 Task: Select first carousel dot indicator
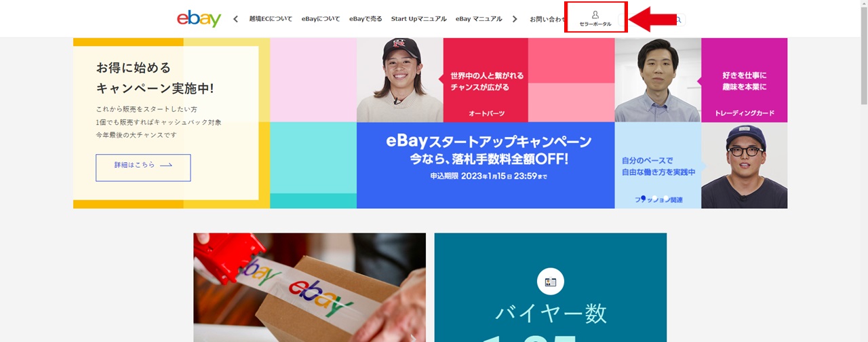[x=643, y=199]
